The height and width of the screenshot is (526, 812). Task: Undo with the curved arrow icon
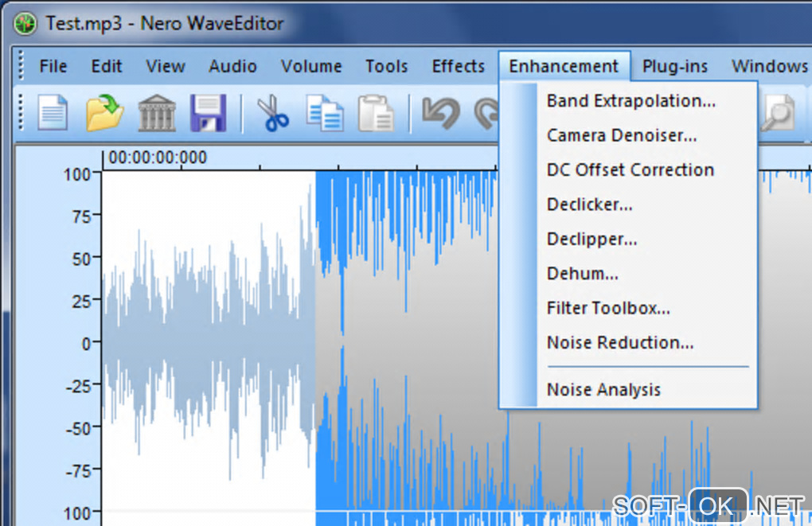pos(441,112)
